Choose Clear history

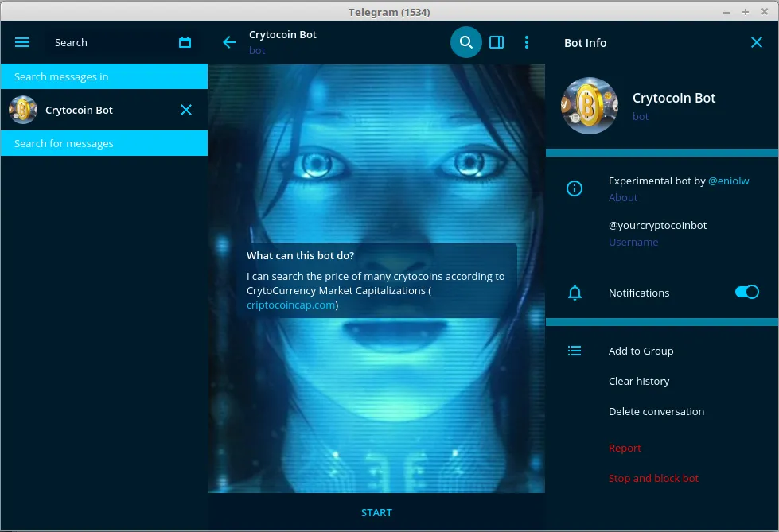(x=639, y=381)
